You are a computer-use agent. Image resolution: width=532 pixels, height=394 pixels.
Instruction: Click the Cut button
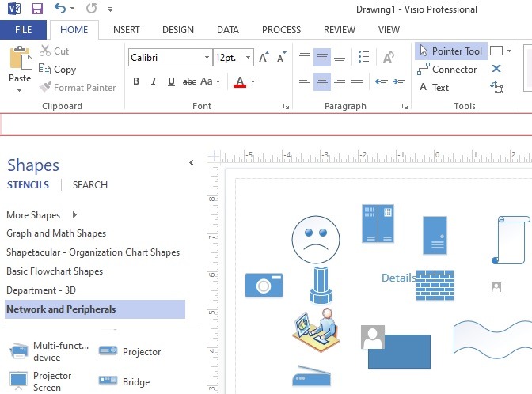click(55, 51)
